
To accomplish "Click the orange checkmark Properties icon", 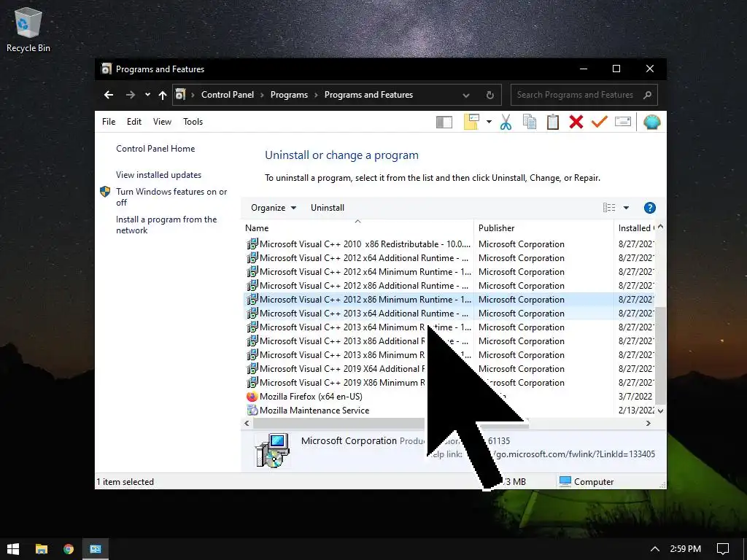I will tap(600, 122).
